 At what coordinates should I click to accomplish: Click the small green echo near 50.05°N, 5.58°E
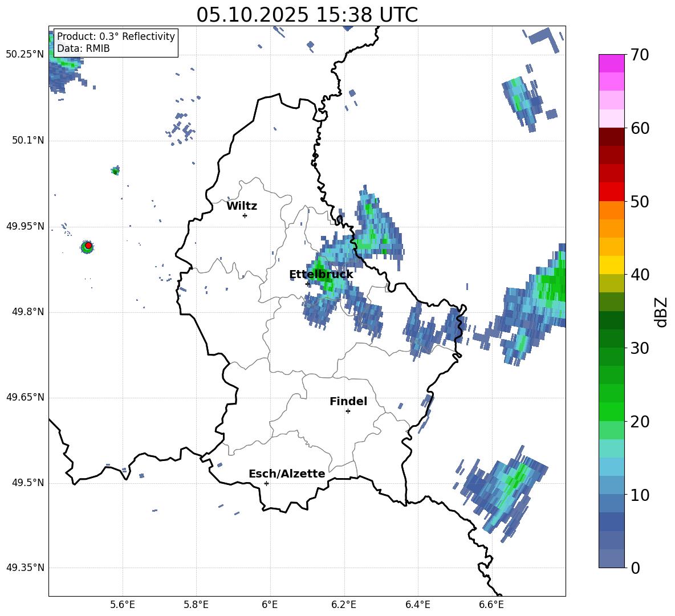[115, 171]
